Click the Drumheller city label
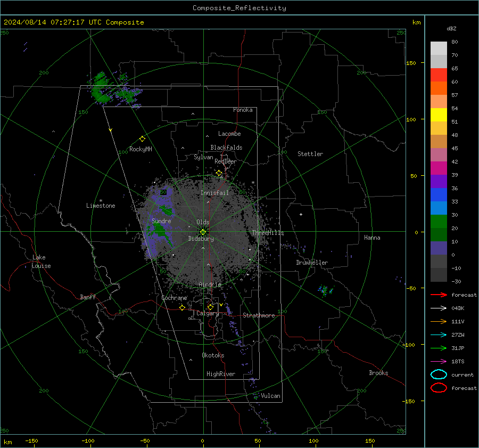The height and width of the screenshot is (448, 479). pos(312,263)
